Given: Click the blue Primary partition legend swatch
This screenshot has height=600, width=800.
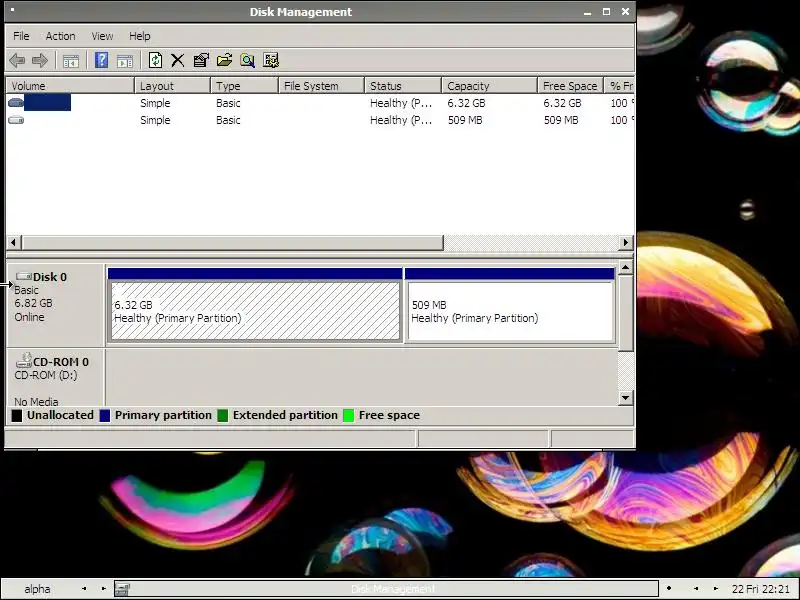Looking at the screenshot, I should [105, 415].
